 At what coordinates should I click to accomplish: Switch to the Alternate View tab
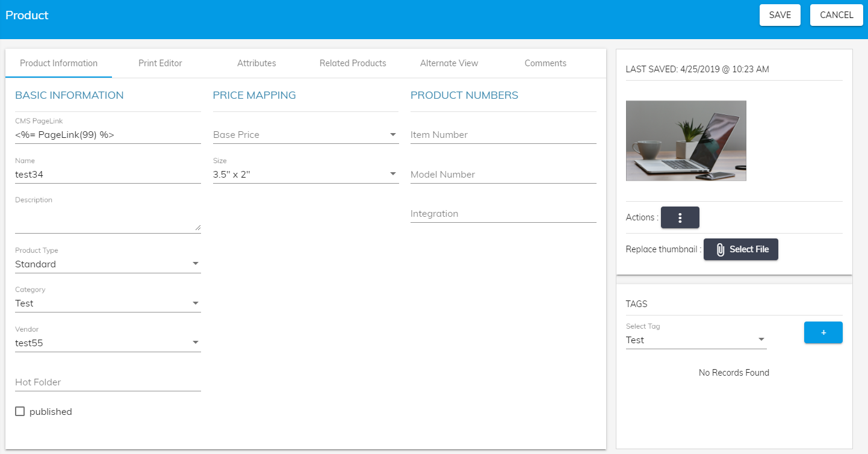pyautogui.click(x=449, y=63)
